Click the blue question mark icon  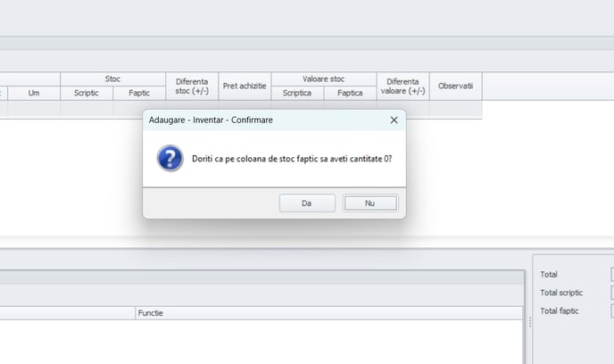170,158
